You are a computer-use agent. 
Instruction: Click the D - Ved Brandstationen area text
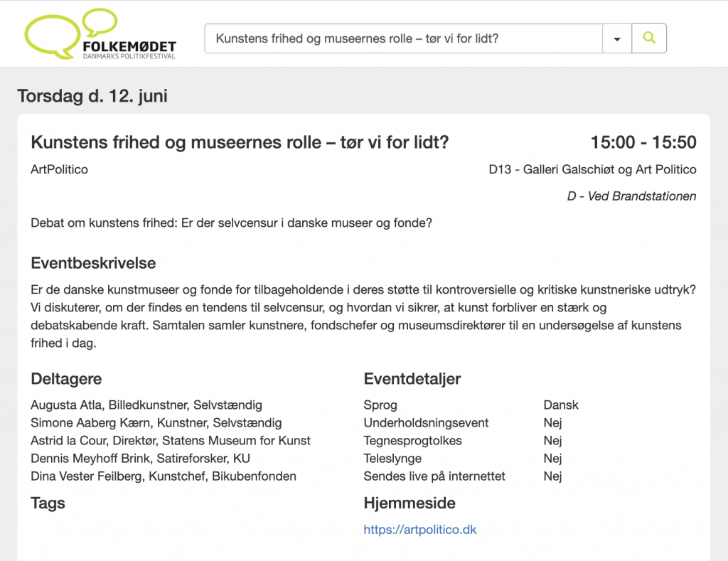[631, 196]
